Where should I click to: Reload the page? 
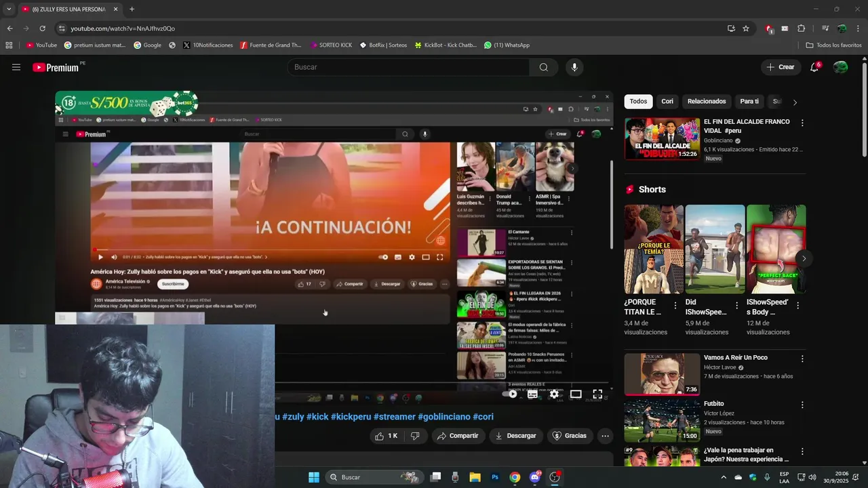pos(42,28)
